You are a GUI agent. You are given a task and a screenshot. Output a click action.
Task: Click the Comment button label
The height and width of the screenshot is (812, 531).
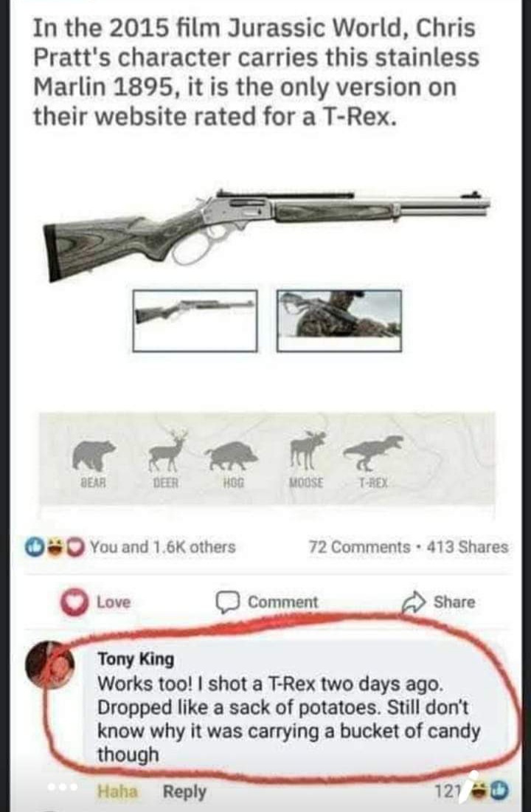click(x=283, y=602)
